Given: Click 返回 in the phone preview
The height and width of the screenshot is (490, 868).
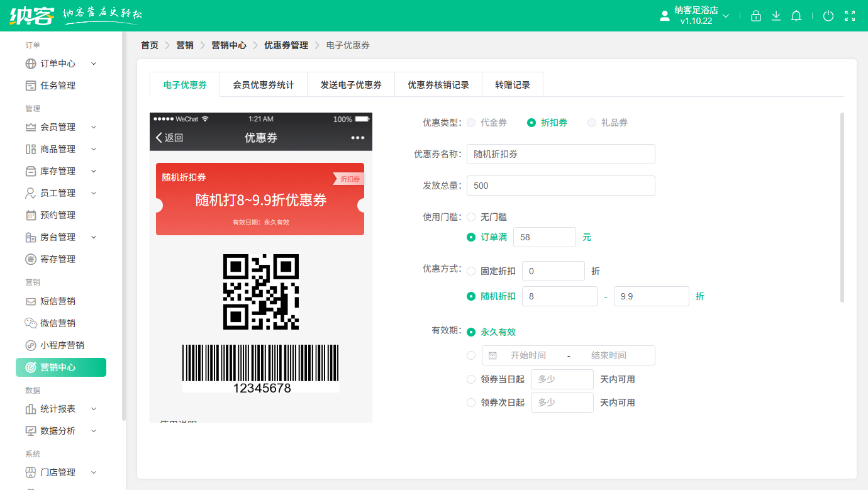Looking at the screenshot, I should pyautogui.click(x=169, y=138).
